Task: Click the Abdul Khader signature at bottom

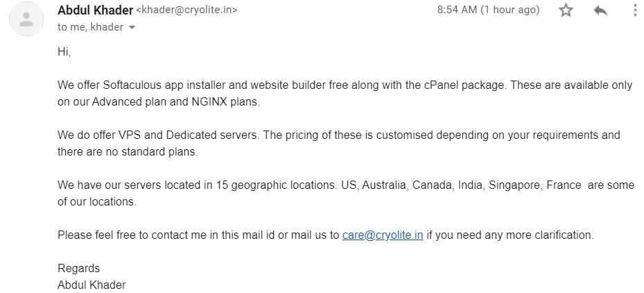Action: pos(92,285)
